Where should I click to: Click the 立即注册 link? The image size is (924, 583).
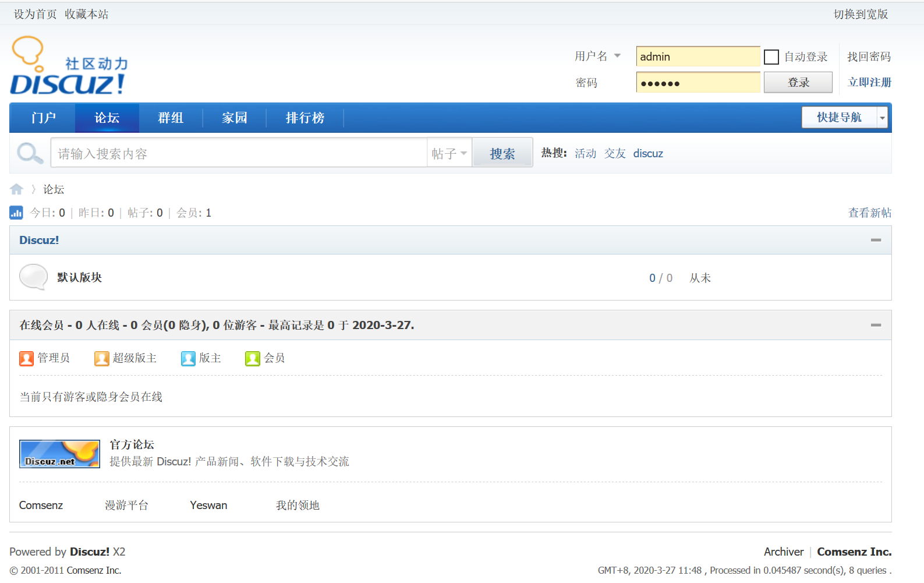(869, 82)
